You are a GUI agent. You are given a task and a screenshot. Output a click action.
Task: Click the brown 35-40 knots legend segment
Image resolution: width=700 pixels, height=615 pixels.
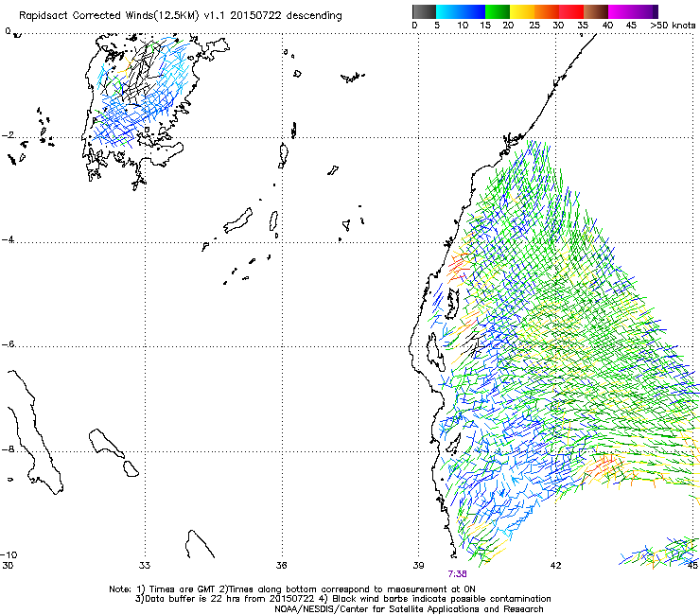point(596,11)
